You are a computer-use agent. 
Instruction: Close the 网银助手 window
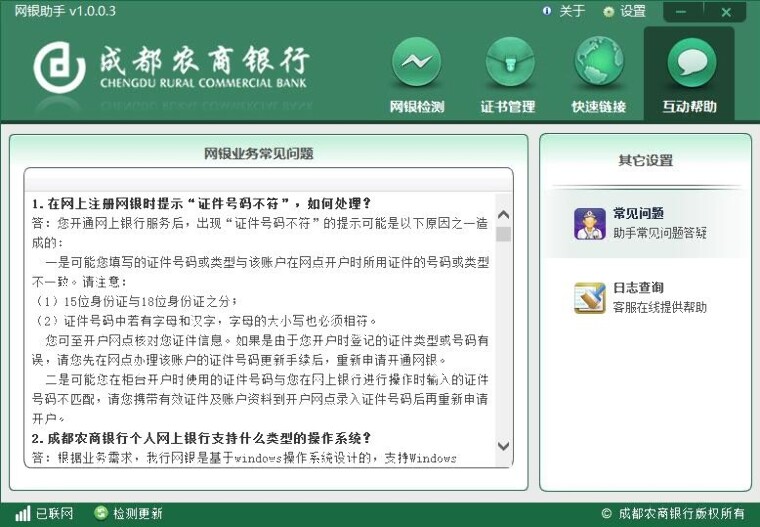[726, 12]
